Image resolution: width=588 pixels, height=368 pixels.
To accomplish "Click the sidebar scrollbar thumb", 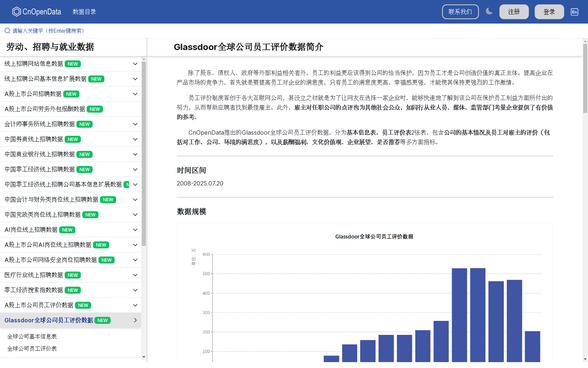I will pyautogui.click(x=144, y=153).
